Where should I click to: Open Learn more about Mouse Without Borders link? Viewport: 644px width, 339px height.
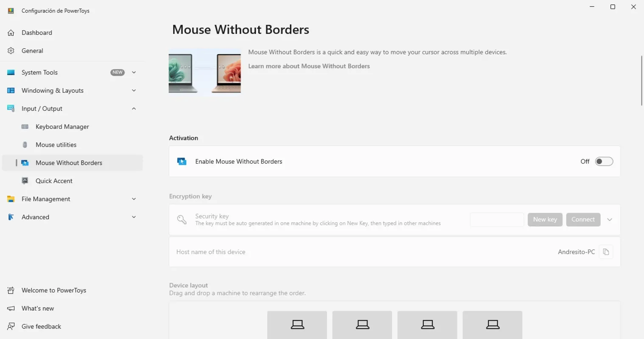(309, 66)
